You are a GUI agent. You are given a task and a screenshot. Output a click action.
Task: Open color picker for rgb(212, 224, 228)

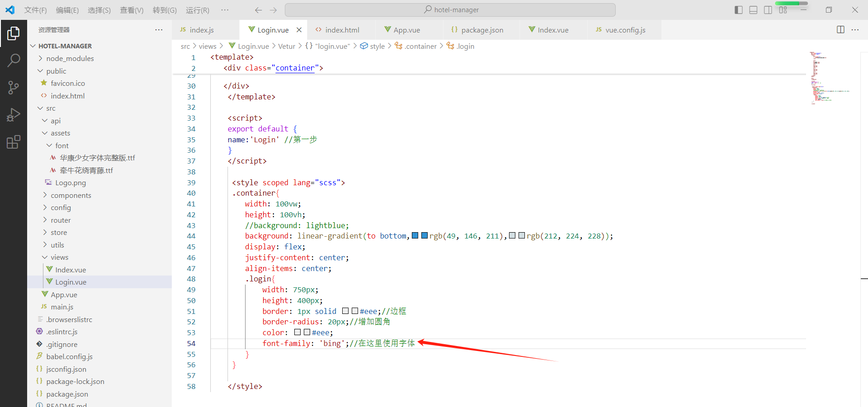tap(522, 235)
